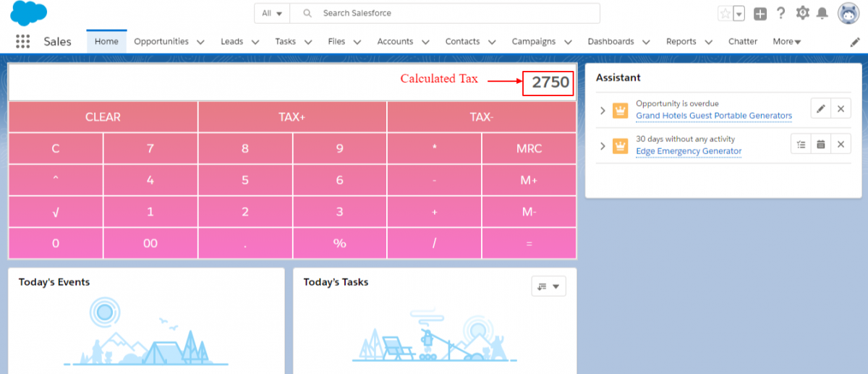The height and width of the screenshot is (374, 868).
Task: Click the calculator C button
Action: coord(56,149)
